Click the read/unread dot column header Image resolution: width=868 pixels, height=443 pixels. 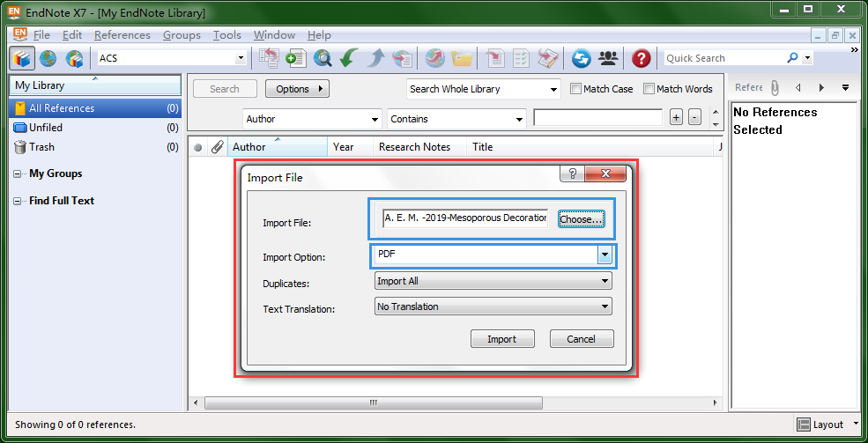point(197,147)
